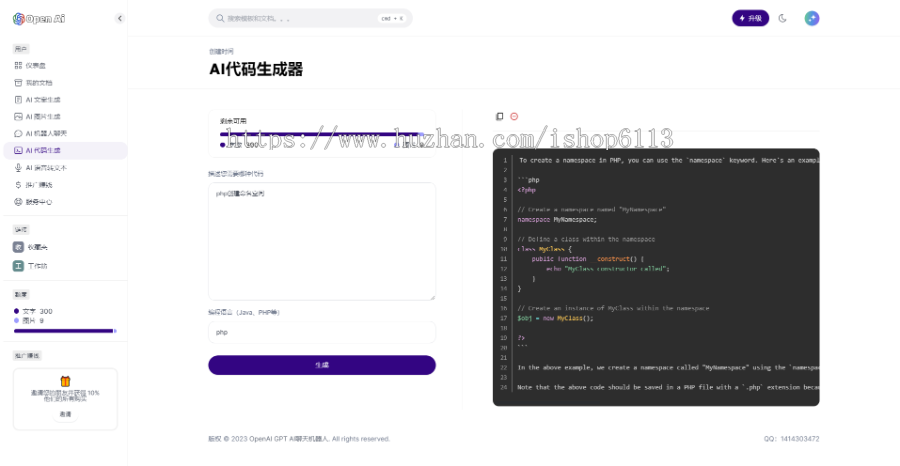
Task: Click the Open AI logo
Action: 39,18
